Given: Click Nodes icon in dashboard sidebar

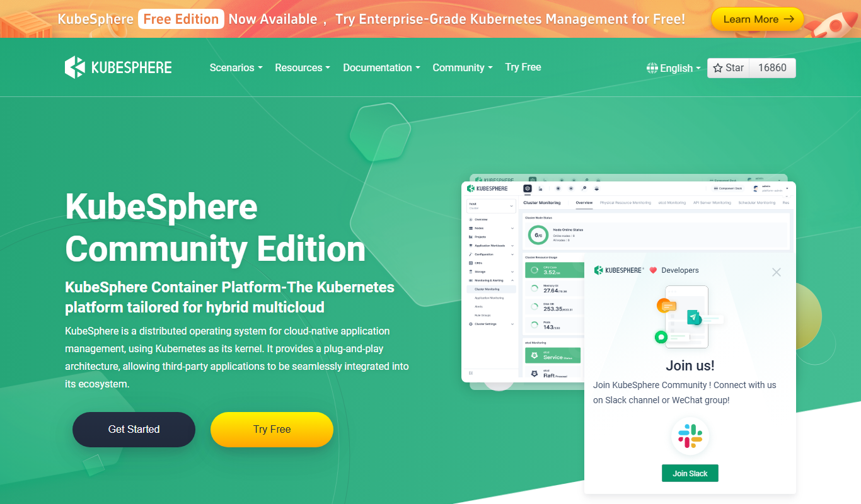Looking at the screenshot, I should click(x=471, y=228).
